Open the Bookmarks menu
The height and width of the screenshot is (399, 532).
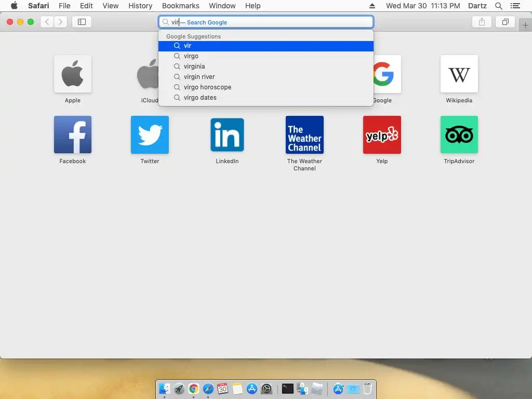coord(180,6)
